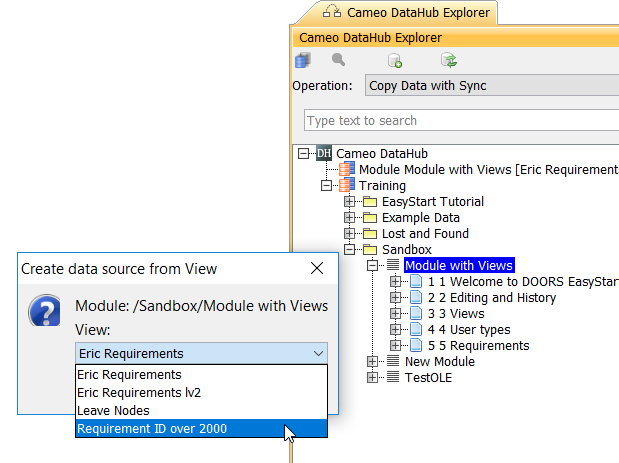619x463 pixels.
Task: Click the synchronize data source toolbar icon
Action: (449, 61)
